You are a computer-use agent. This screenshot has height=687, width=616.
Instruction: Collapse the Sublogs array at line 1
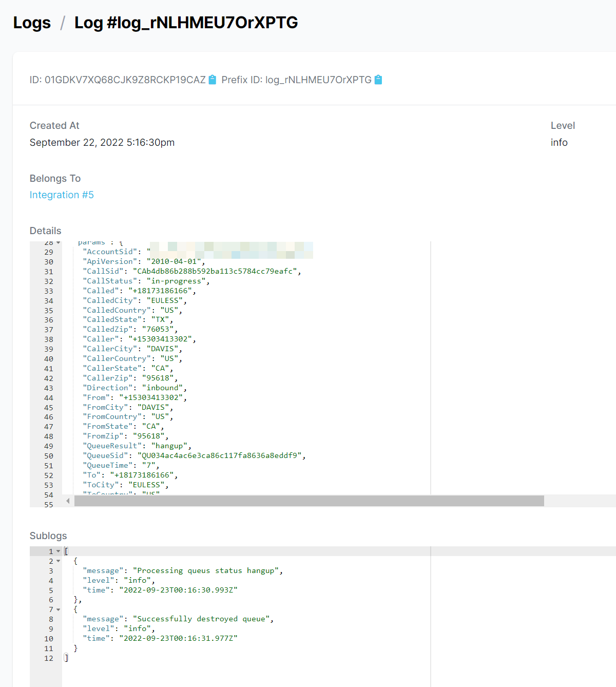(59, 551)
